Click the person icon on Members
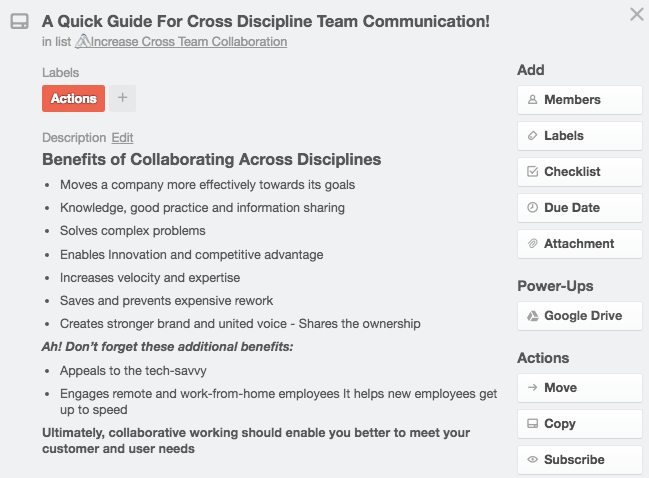649x478 pixels. [532, 100]
